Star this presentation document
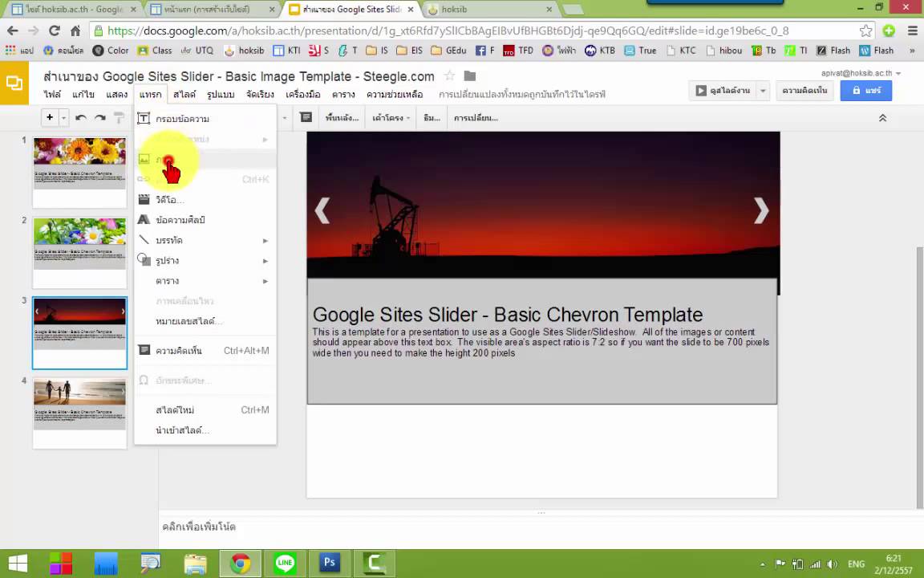This screenshot has width=924, height=578. click(x=450, y=76)
